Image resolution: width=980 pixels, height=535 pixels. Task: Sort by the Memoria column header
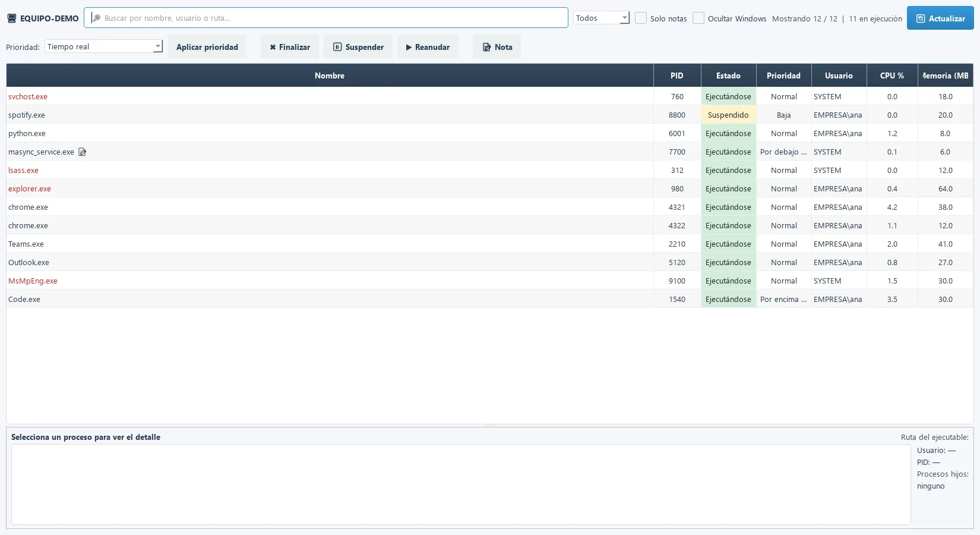(x=946, y=75)
